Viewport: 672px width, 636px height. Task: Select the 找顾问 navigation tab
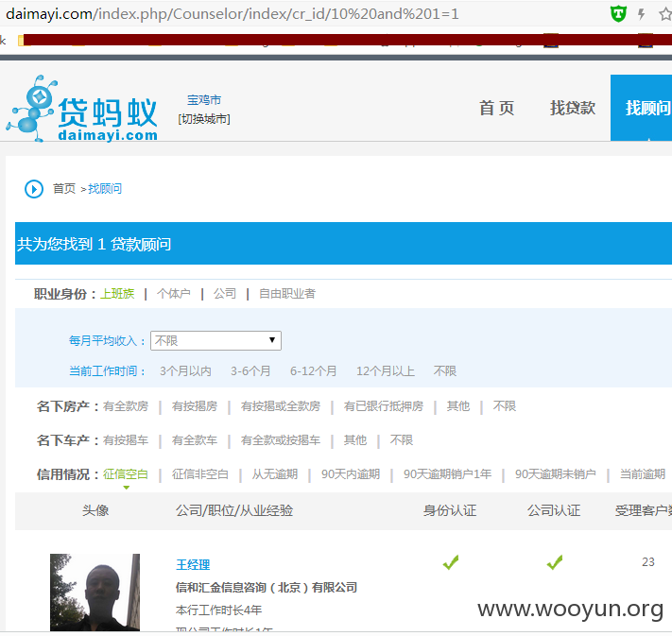pyautogui.click(x=641, y=108)
